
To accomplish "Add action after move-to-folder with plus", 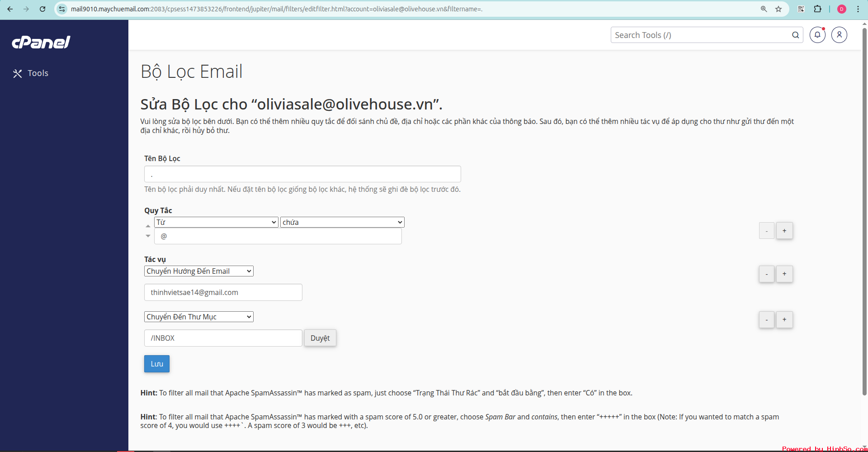I will [x=784, y=319].
